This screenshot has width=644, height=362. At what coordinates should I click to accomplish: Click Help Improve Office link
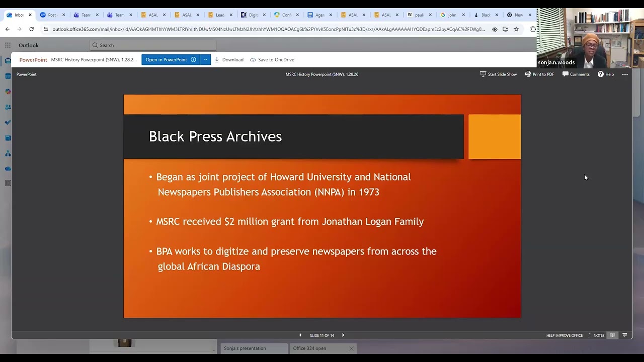(x=565, y=335)
